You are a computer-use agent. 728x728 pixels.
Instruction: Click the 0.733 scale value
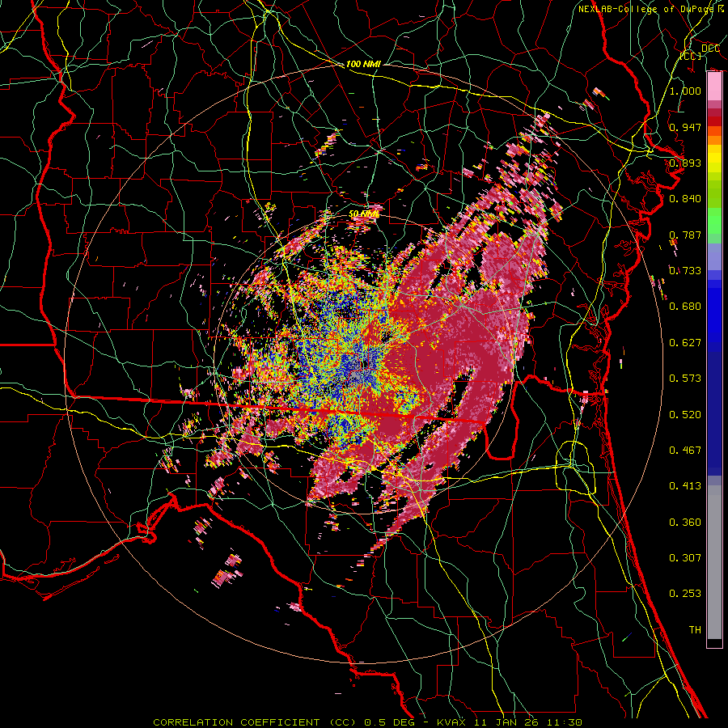click(685, 271)
